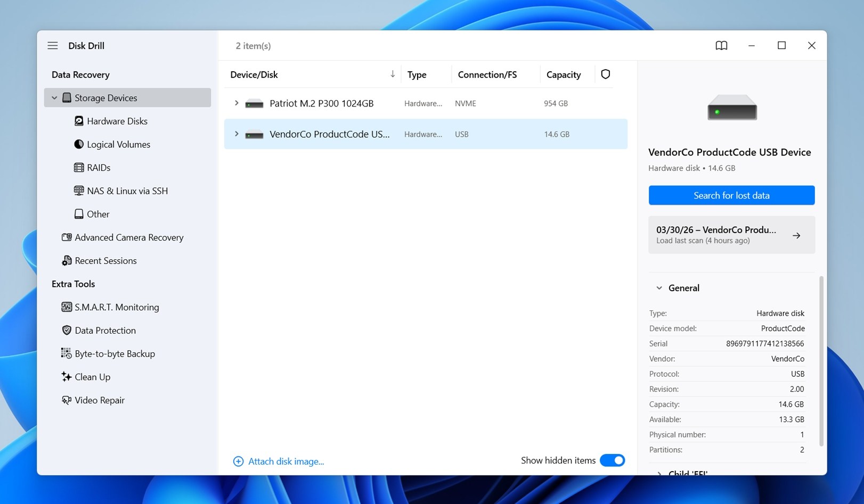864x504 pixels.
Task: Click the Hardware Disks icon
Action: coord(79,121)
